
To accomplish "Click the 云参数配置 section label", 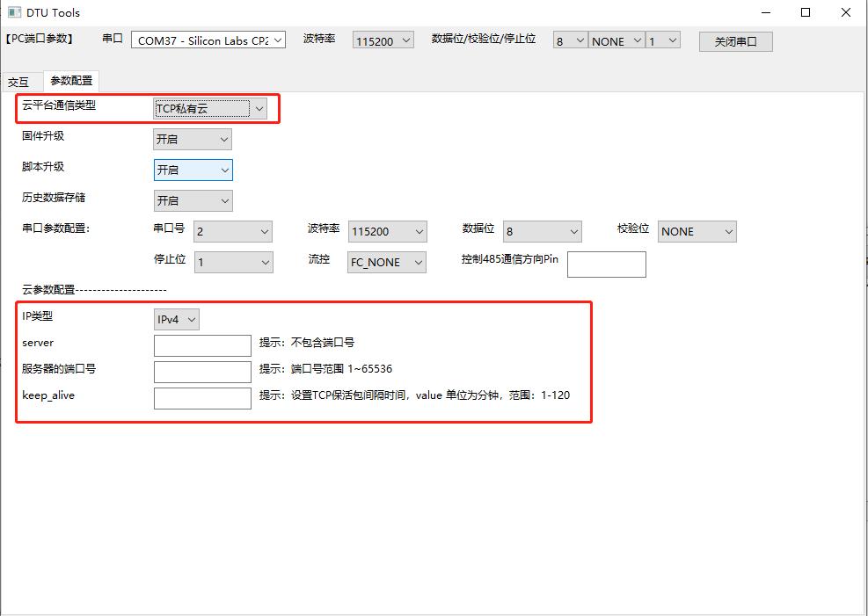I will tap(95, 289).
